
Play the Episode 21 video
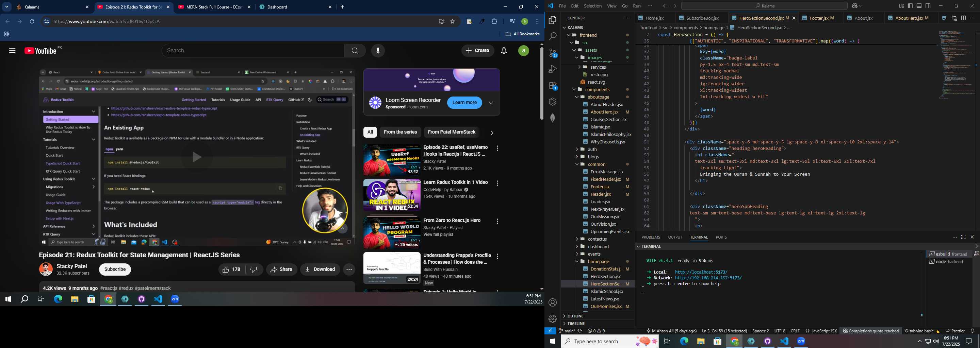coord(197,157)
